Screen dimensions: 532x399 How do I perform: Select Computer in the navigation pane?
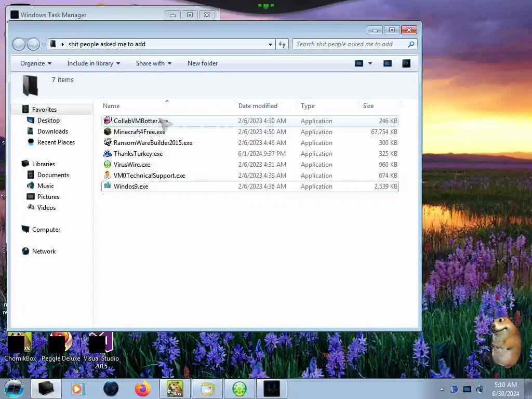point(46,229)
